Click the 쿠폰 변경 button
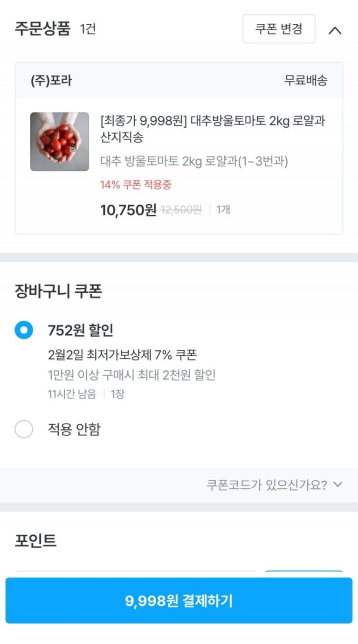Image resolution: width=358 pixels, height=644 pixels. coord(279,29)
